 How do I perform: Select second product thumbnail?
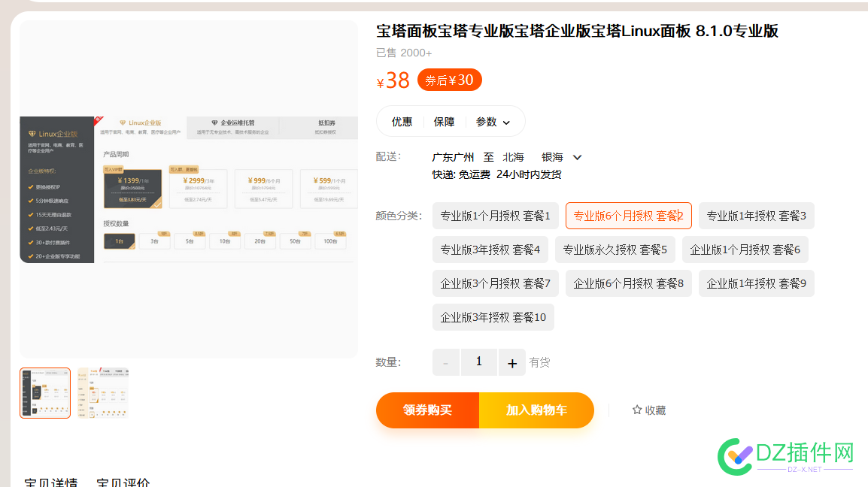tap(103, 393)
